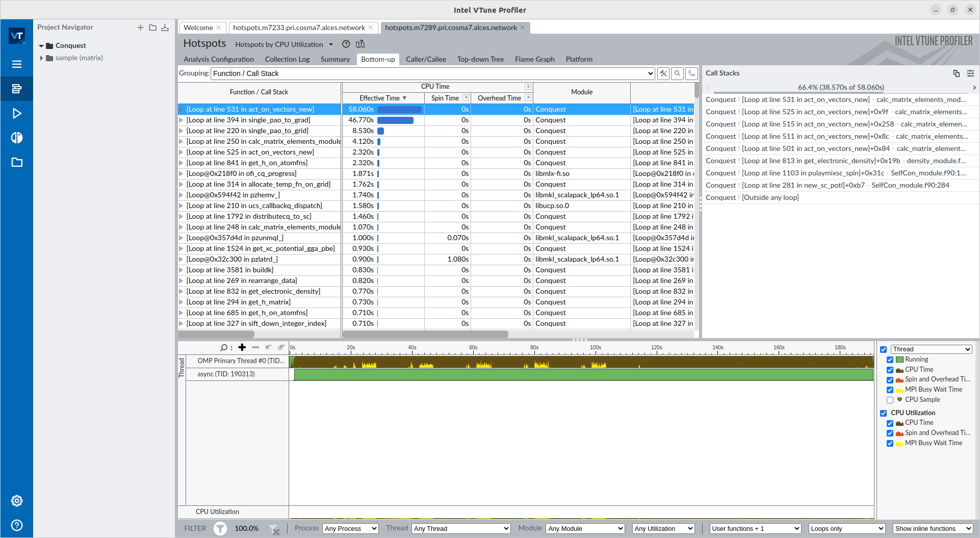
Task: Open the customize grouping tools icon
Action: tap(663, 73)
